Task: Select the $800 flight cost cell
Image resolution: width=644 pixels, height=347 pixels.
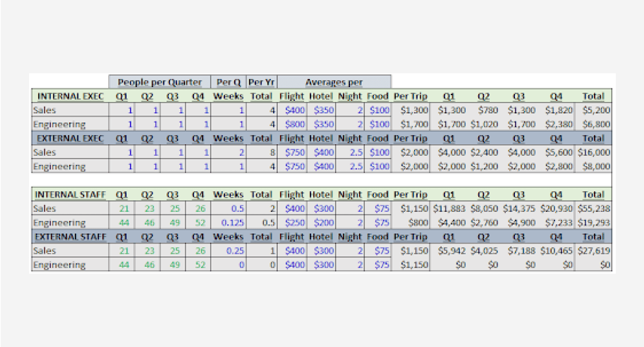Action: click(x=295, y=124)
